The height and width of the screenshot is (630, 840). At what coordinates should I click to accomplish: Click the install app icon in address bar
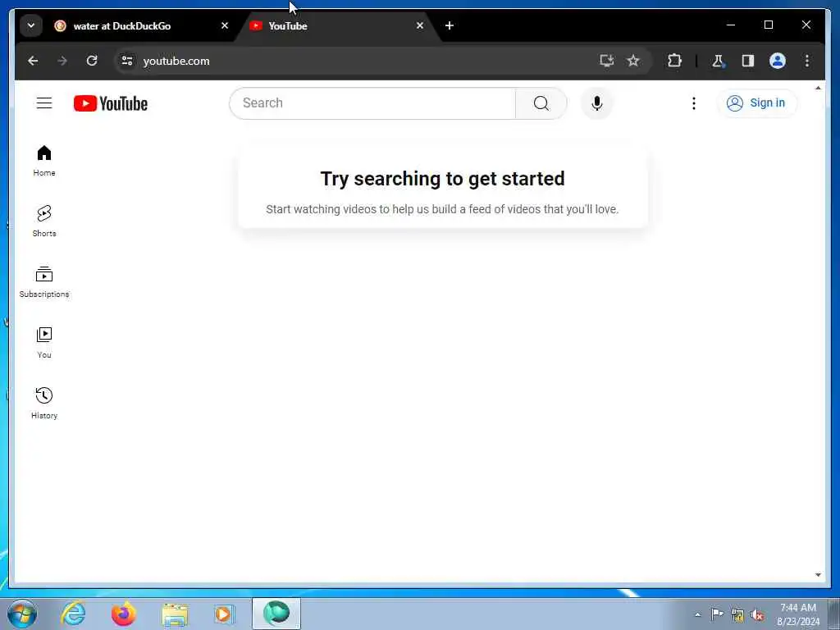[x=606, y=61]
